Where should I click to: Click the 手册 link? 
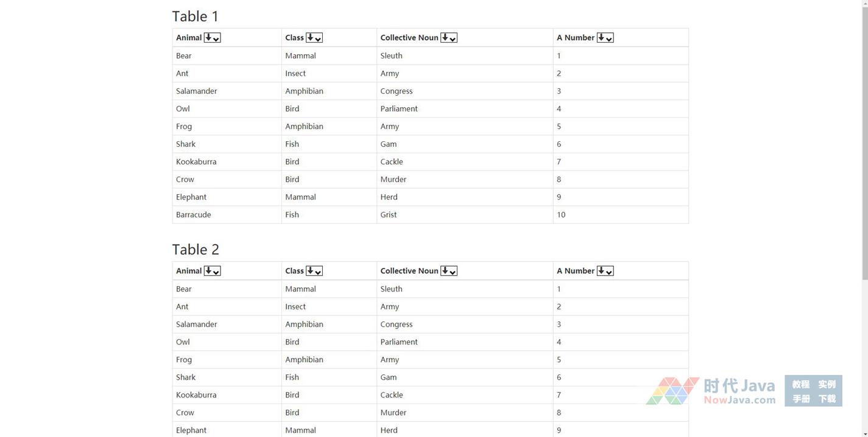coord(800,399)
